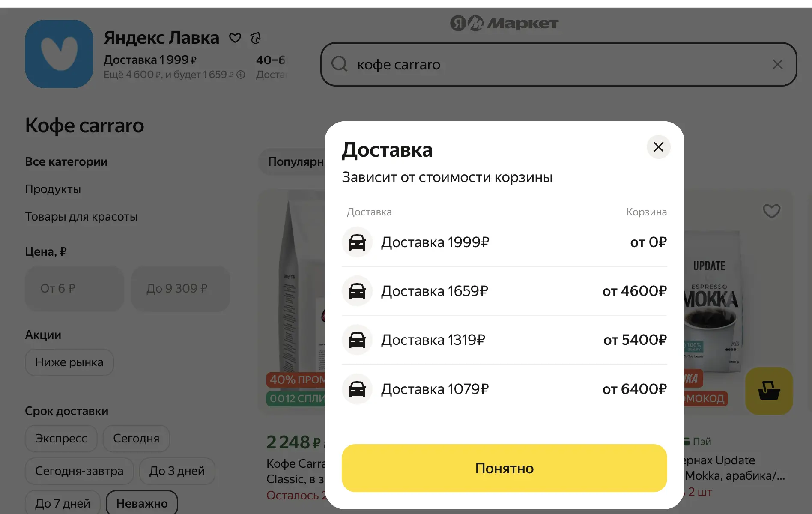This screenshot has height=514, width=812.
Task: Add Update Mokka coffee to cart
Action: point(769,391)
